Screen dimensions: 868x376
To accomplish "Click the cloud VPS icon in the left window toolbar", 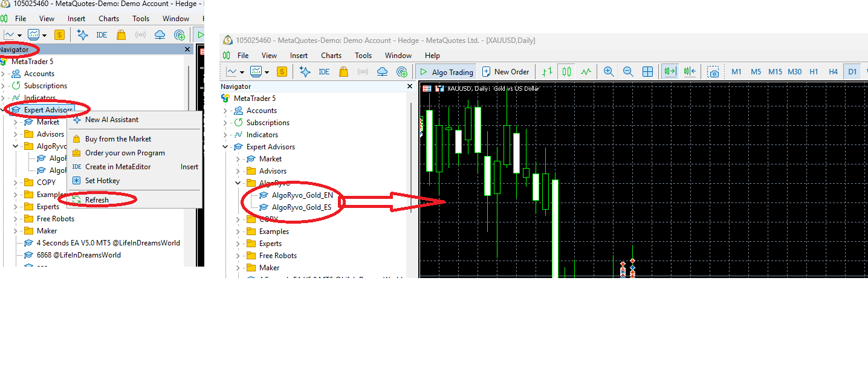I will tap(160, 34).
